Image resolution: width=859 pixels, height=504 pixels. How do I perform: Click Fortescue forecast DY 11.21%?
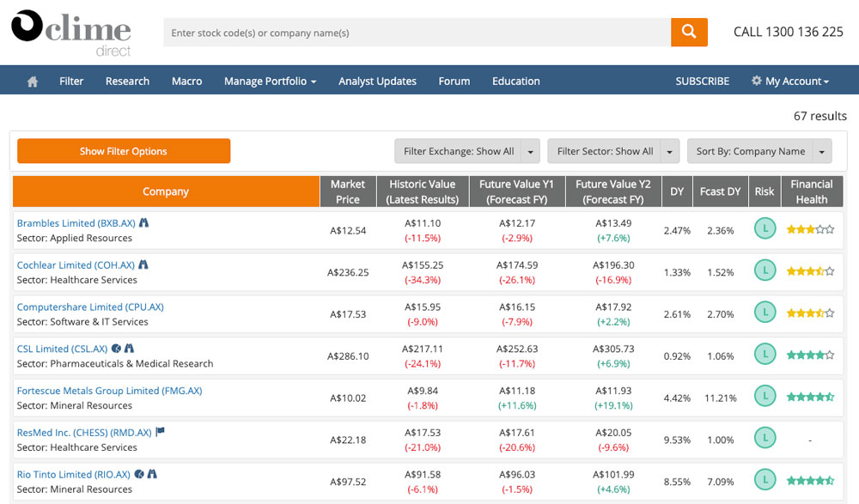tap(721, 398)
